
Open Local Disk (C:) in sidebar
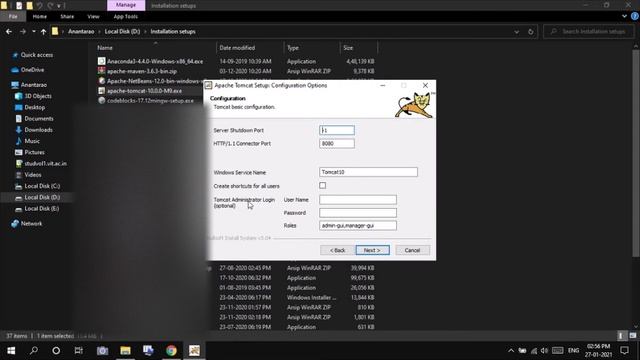42,186
